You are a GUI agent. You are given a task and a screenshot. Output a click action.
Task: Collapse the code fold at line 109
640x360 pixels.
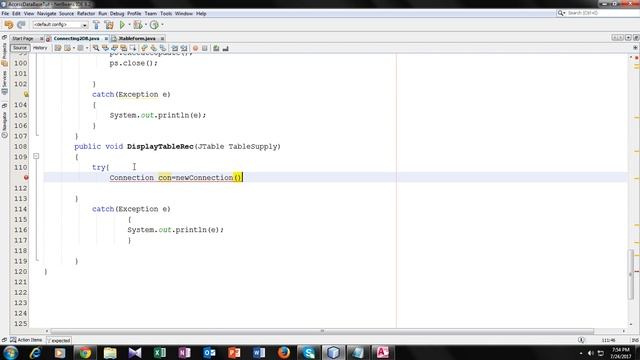[36, 156]
